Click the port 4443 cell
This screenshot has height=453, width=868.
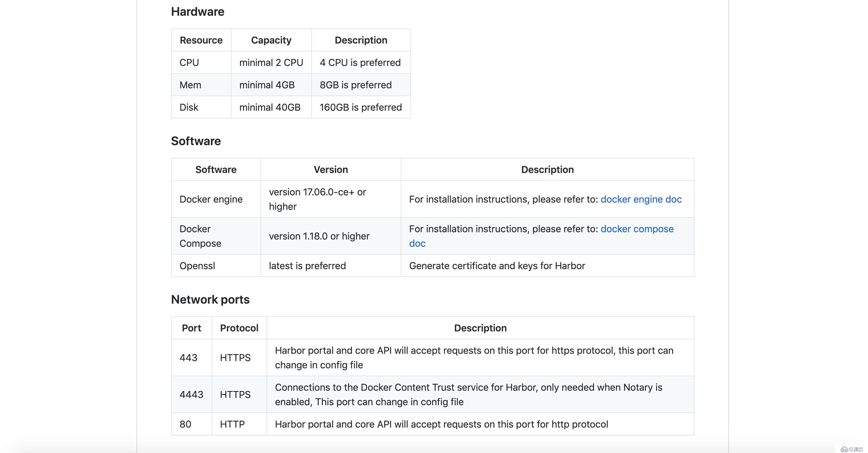point(191,394)
